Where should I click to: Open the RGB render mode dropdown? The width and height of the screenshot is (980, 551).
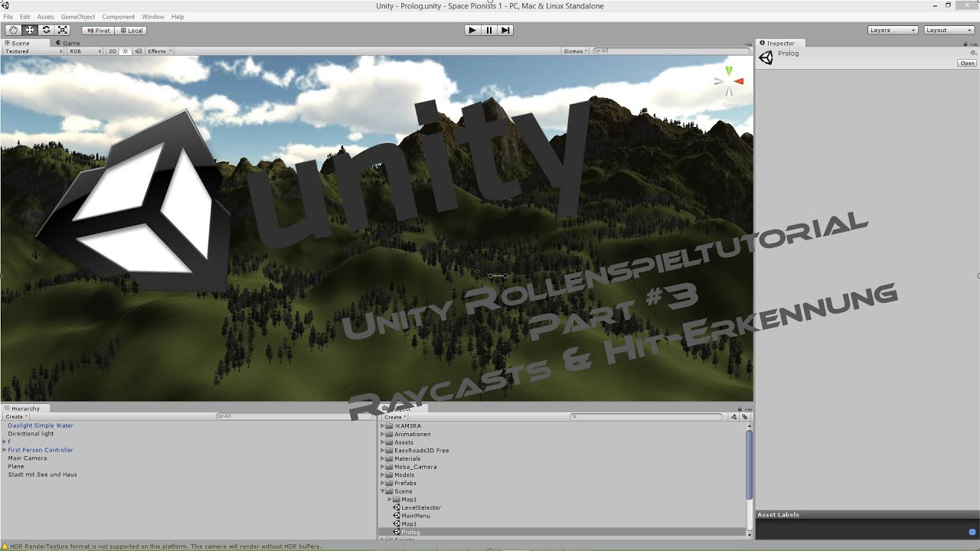tap(85, 51)
